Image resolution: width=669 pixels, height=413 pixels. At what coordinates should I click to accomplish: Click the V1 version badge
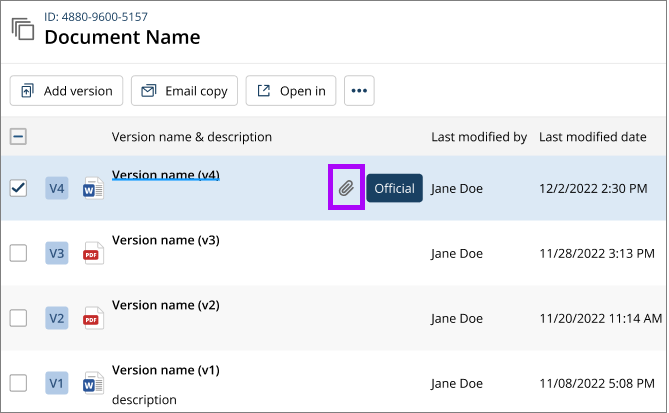pyautogui.click(x=57, y=383)
